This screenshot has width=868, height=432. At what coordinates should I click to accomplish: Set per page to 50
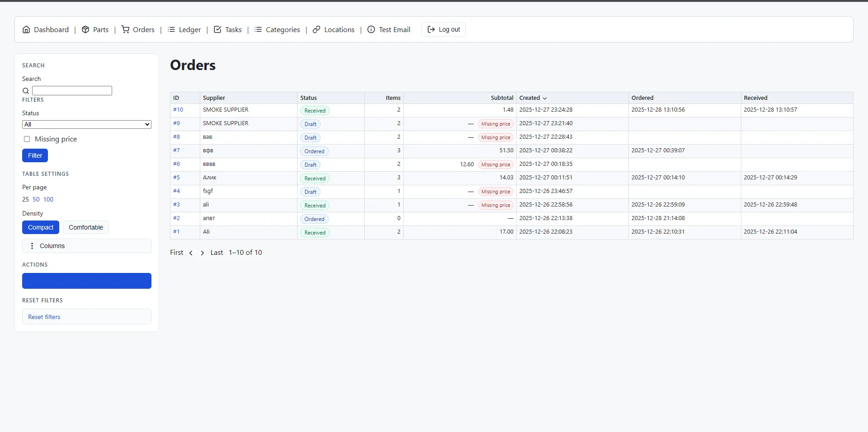[x=36, y=199]
